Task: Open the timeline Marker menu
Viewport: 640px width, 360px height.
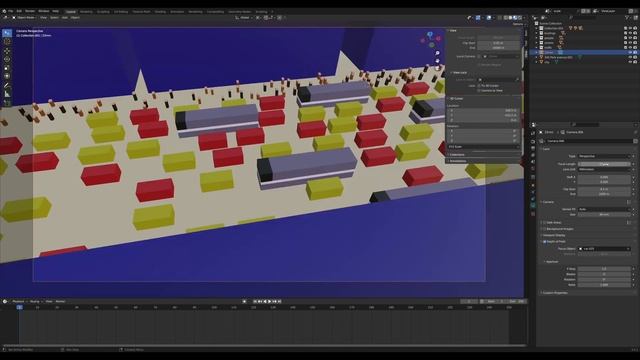Action: (x=60, y=301)
